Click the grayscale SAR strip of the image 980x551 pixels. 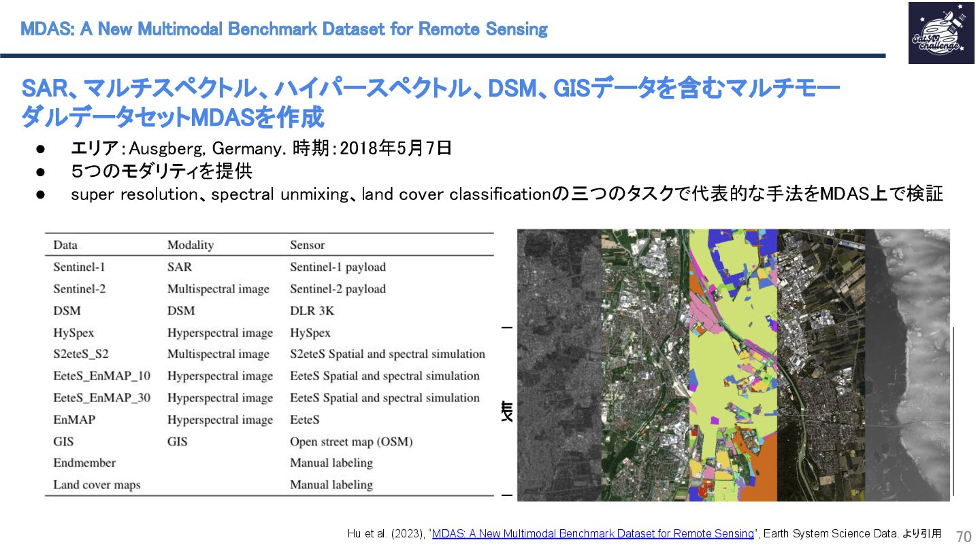(x=559, y=365)
